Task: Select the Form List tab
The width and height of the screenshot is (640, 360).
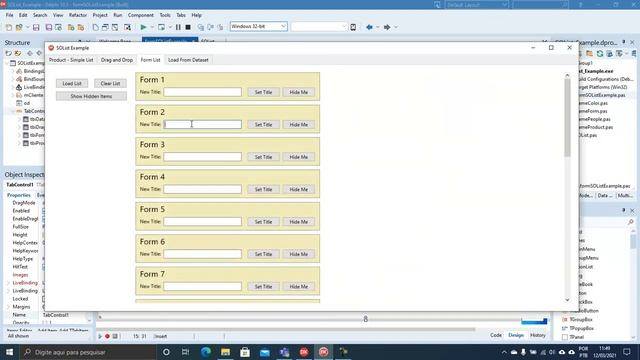Action: tap(150, 60)
